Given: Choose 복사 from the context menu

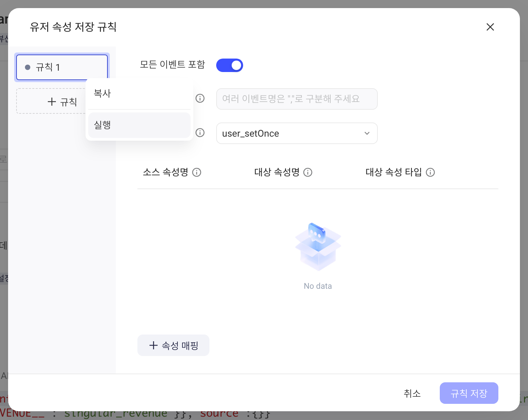Looking at the screenshot, I should pyautogui.click(x=139, y=94).
